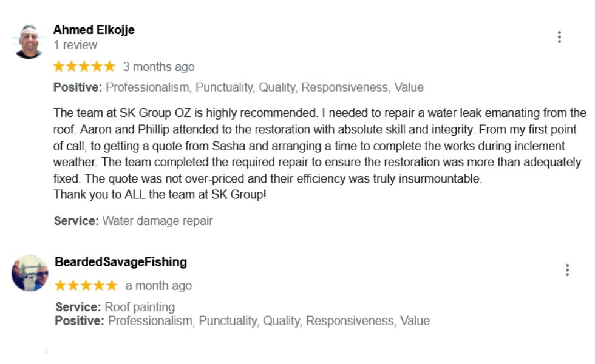Screen dimensions: 595x364
Task: Click the reviewer name BeardedSavageFishing
Action: click(x=121, y=262)
